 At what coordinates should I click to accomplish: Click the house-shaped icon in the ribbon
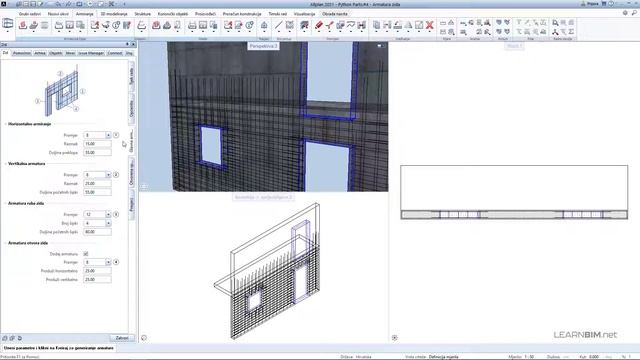click(x=264, y=26)
